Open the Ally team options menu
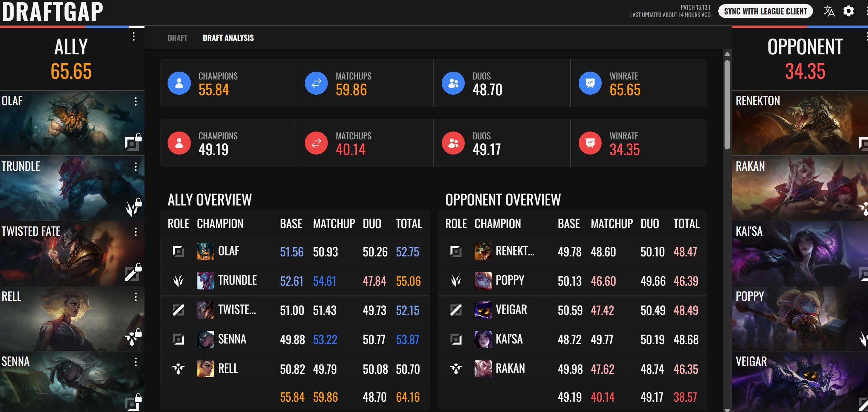 pos(133,36)
